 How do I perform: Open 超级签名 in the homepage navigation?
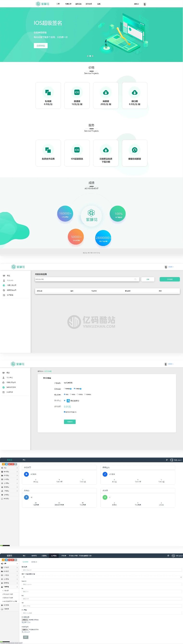point(78,4)
